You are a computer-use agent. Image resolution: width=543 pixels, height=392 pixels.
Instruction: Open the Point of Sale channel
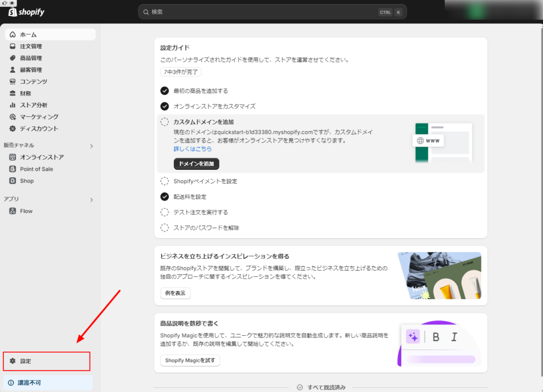pyautogui.click(x=50, y=169)
